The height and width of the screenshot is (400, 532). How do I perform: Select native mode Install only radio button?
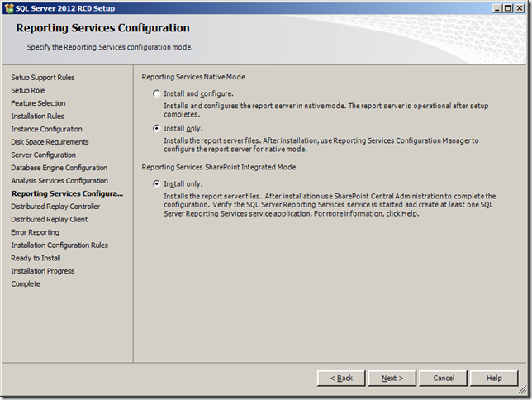point(157,129)
